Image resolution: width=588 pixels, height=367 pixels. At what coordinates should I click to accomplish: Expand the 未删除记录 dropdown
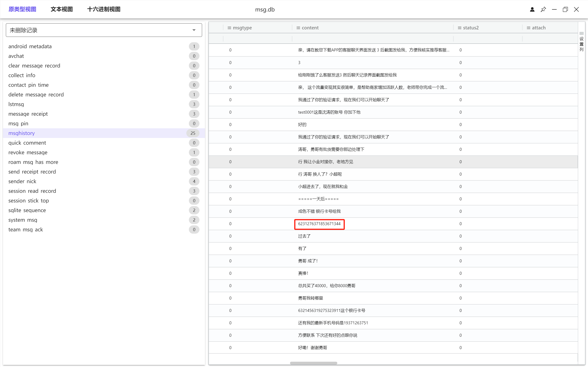pos(194,30)
